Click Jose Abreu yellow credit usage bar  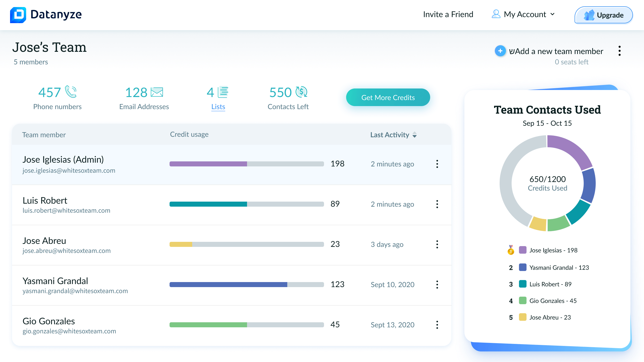[x=181, y=244]
